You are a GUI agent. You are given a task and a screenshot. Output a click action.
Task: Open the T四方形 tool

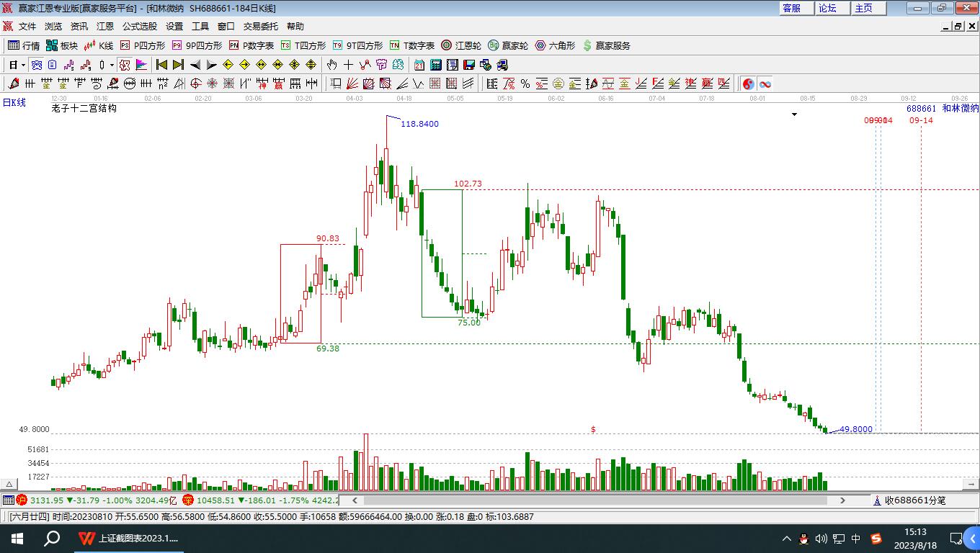pyautogui.click(x=303, y=45)
